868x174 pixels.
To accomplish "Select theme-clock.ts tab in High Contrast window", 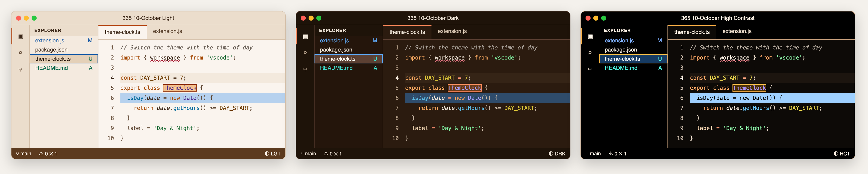I will click(x=692, y=32).
